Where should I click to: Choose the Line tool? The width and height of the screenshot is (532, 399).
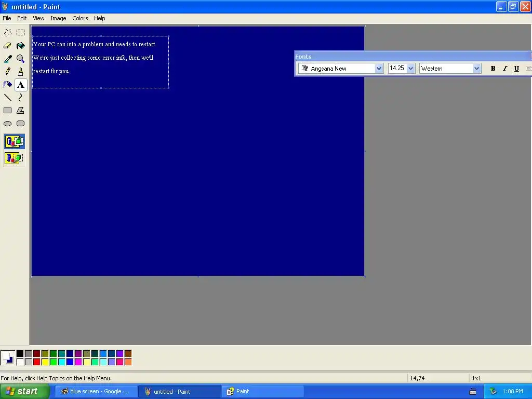coord(7,98)
